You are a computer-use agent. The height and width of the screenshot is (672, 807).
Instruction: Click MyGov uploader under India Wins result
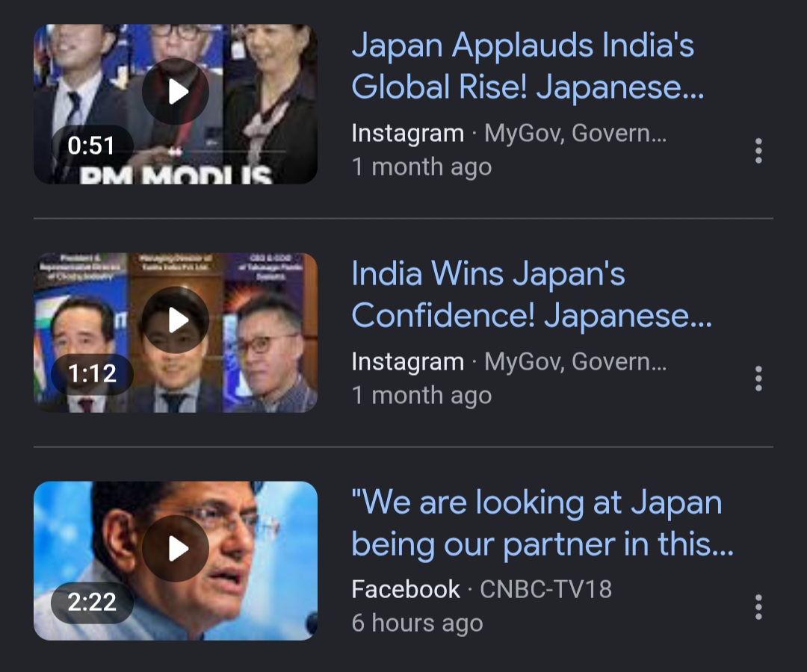pyautogui.click(x=575, y=362)
